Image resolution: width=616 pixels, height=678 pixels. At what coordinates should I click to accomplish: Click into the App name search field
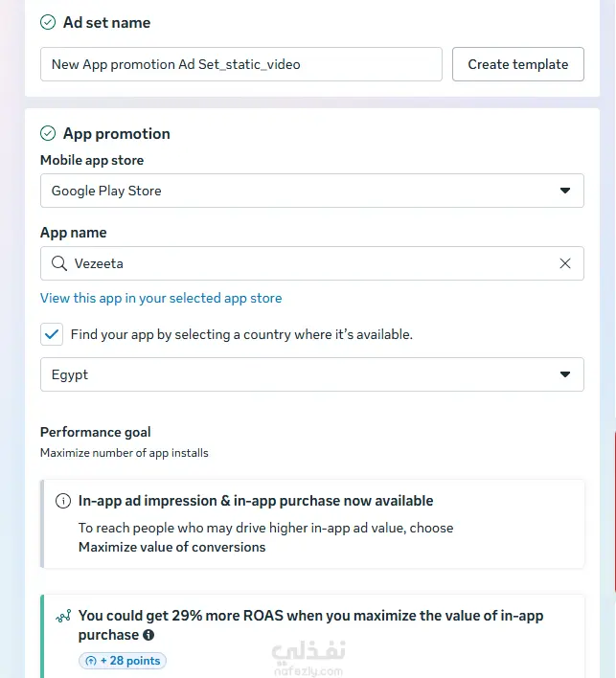click(312, 263)
